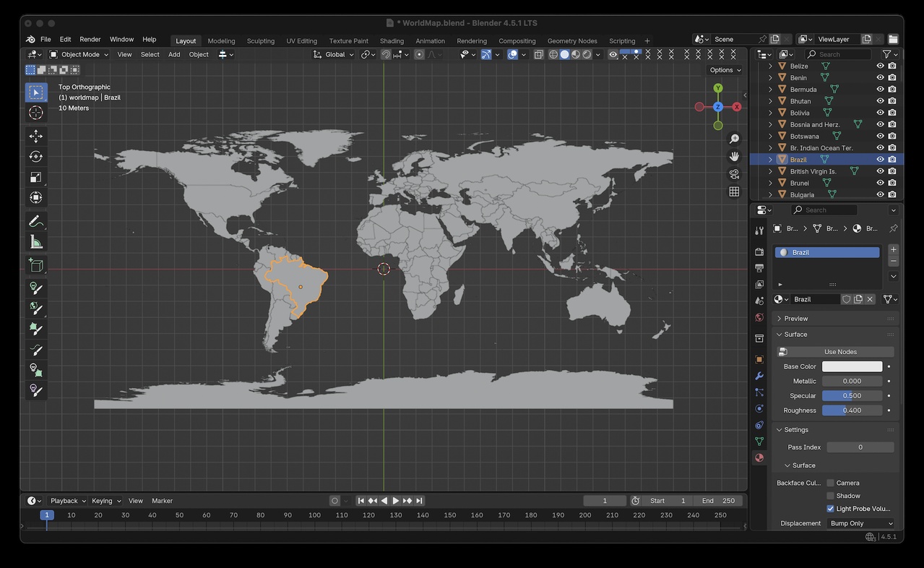This screenshot has width=924, height=568.
Task: Hide Belize object via eye icon
Action: coord(880,66)
